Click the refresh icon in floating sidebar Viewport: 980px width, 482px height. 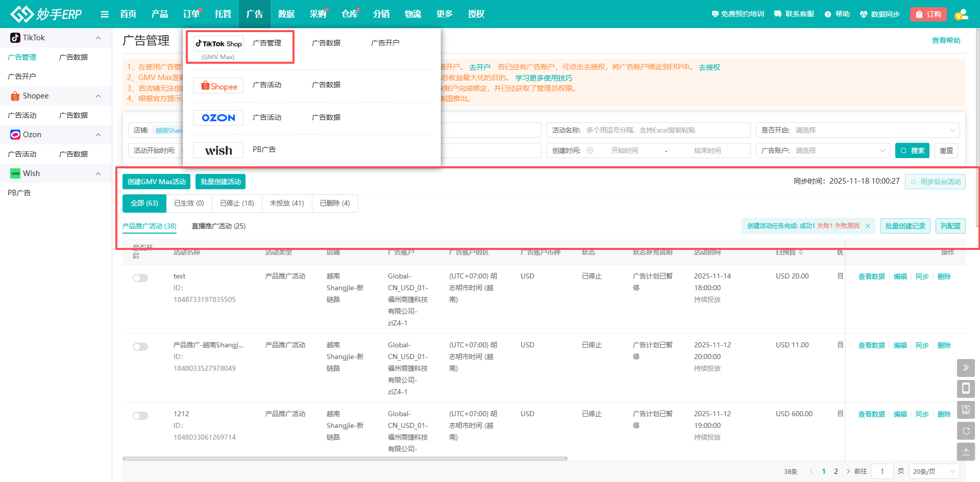pyautogui.click(x=966, y=430)
